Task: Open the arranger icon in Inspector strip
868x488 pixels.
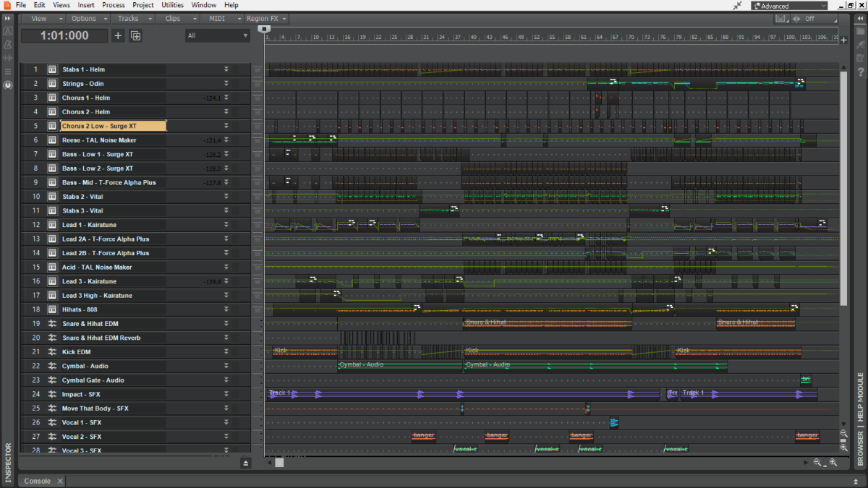Action: point(8,32)
